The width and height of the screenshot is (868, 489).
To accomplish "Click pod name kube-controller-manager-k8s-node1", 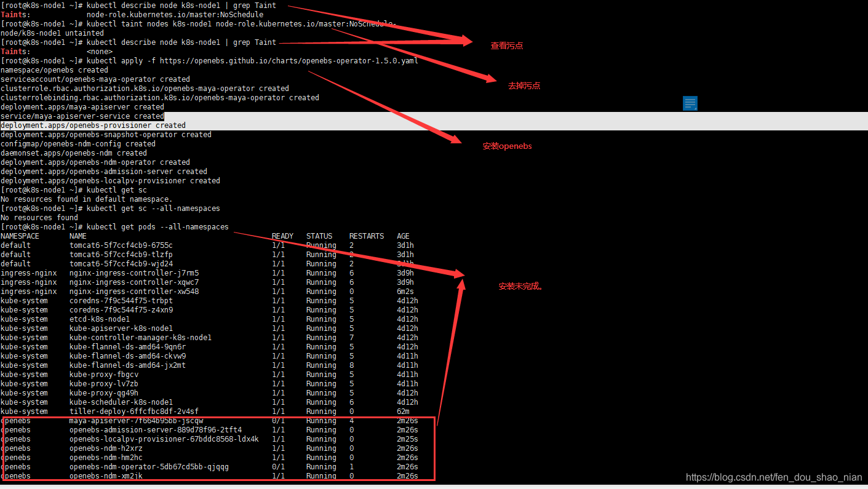I will tap(140, 338).
